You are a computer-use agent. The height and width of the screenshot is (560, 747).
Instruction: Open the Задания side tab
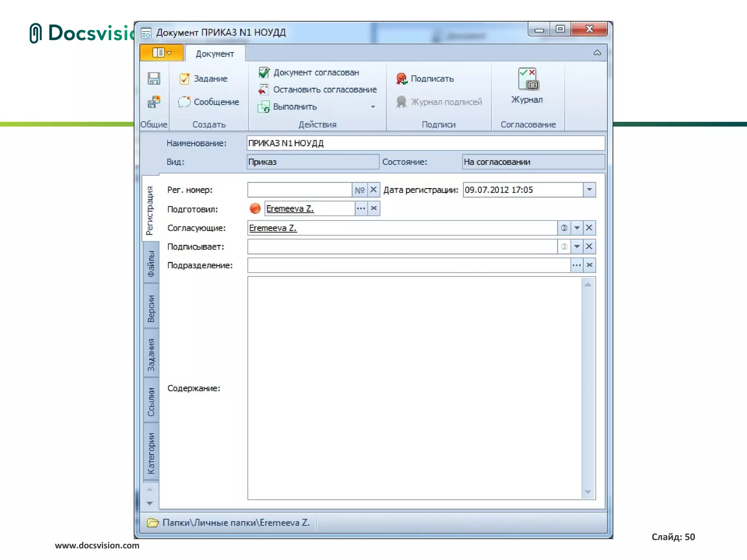coord(151,354)
